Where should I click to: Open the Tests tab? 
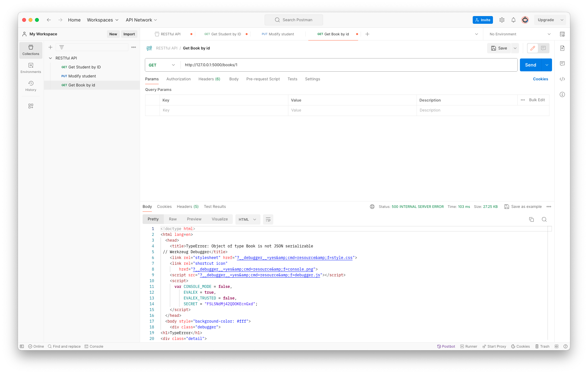click(x=293, y=79)
